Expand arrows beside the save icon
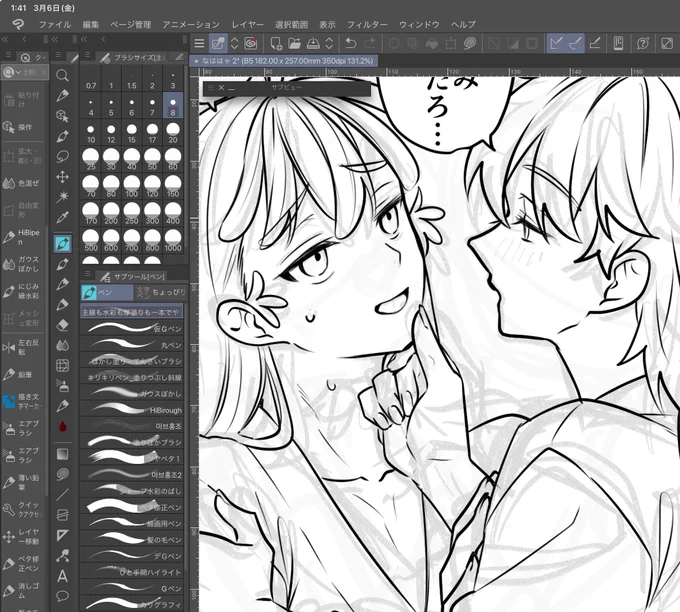This screenshot has height=612, width=680. 329,43
